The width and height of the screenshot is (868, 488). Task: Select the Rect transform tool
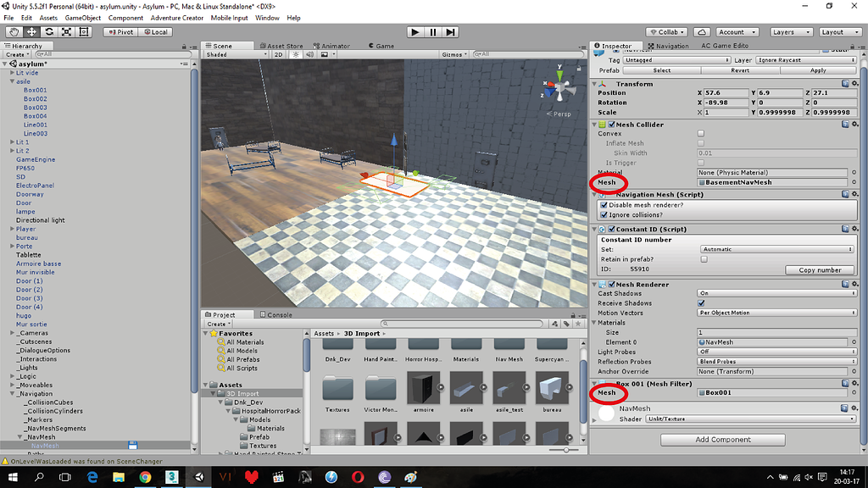pyautogui.click(x=86, y=31)
